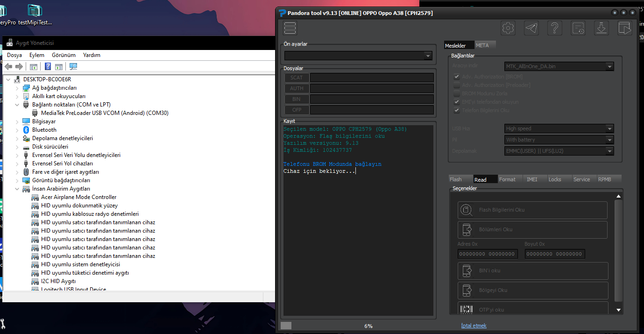Click the DESKTOP-BC0OE6R computer icon
Image resolution: width=644 pixels, height=334 pixels.
[17, 79]
